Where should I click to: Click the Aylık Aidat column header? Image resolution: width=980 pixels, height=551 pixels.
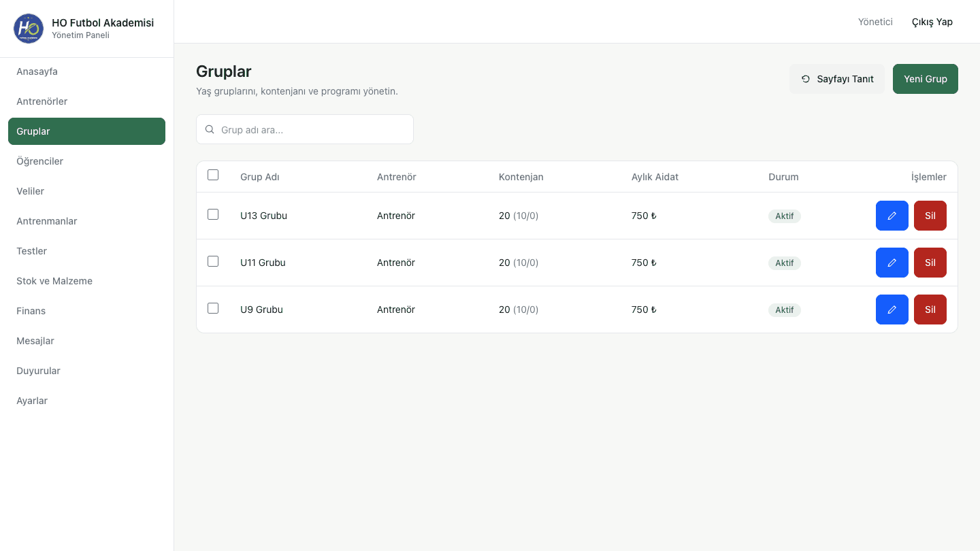[655, 177]
